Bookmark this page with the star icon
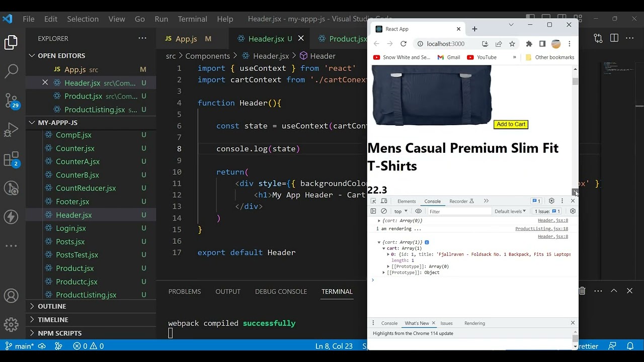644x362 pixels. (512, 44)
